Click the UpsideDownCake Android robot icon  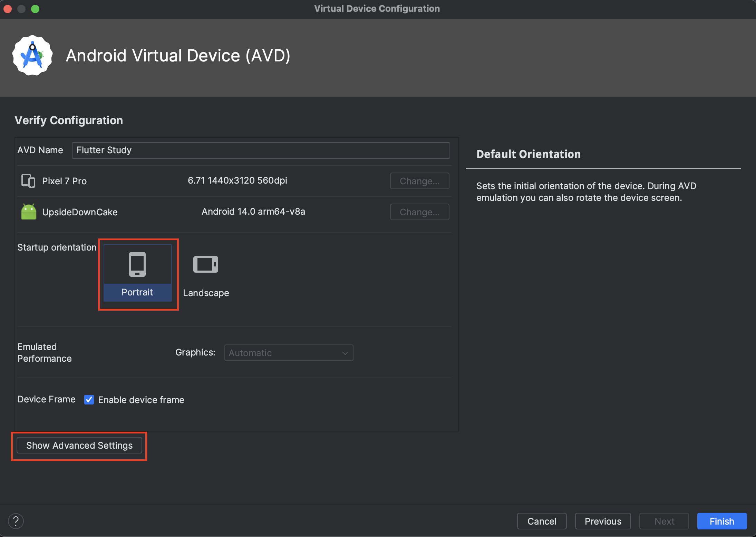pyautogui.click(x=29, y=212)
